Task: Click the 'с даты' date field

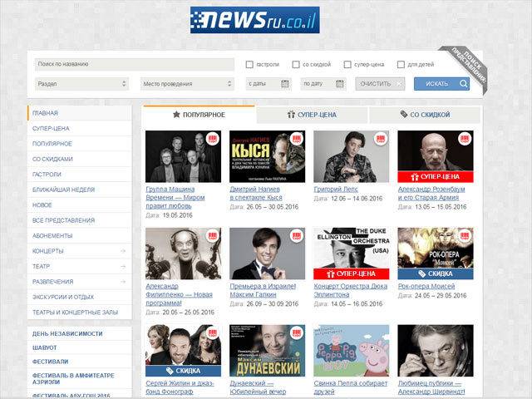Action: pos(268,84)
